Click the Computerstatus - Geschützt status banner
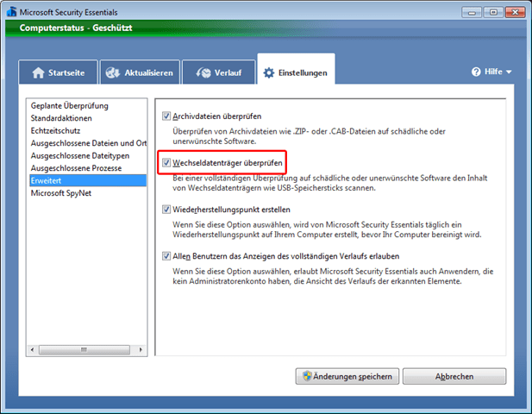 coord(266,28)
